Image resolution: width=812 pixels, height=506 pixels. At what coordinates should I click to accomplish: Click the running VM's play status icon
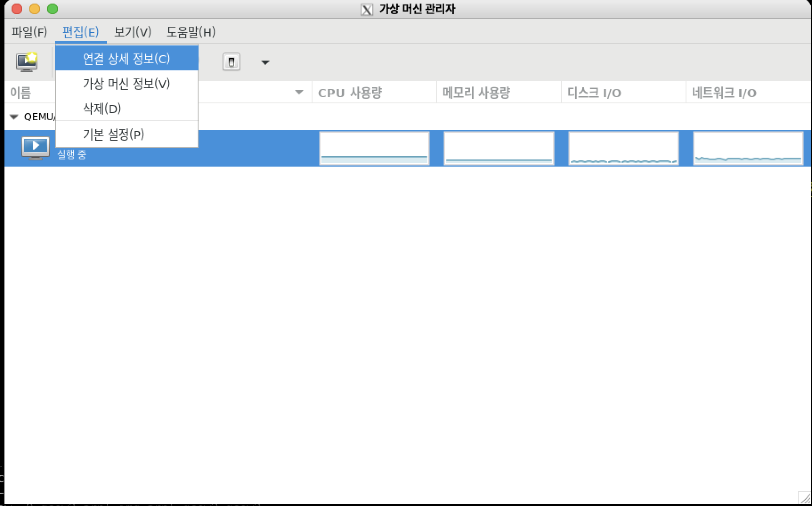point(36,147)
